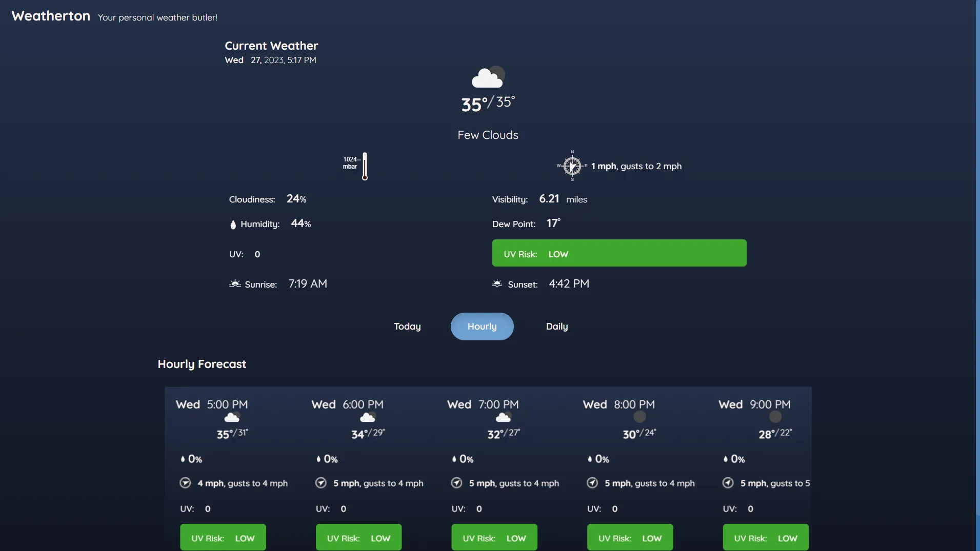
Task: Click the moon icon in the 9:00 PM forecast
Action: click(x=774, y=416)
